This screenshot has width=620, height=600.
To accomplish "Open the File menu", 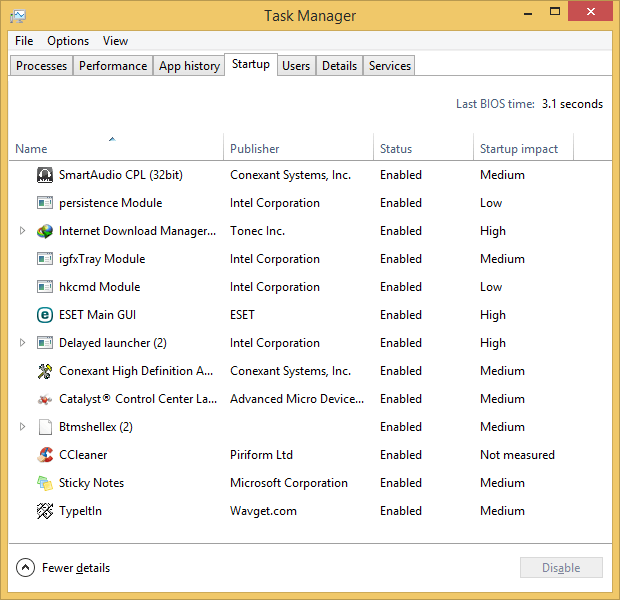I will (x=24, y=41).
